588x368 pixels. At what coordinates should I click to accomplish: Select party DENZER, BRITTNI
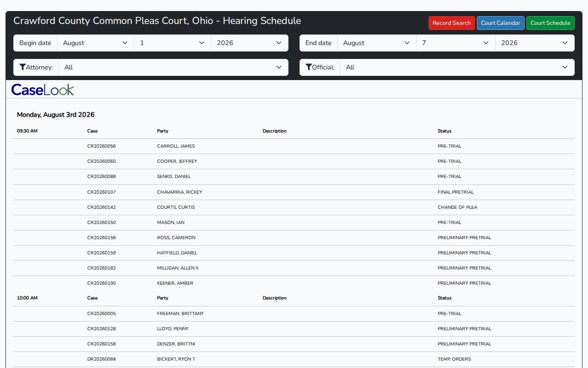tap(176, 344)
